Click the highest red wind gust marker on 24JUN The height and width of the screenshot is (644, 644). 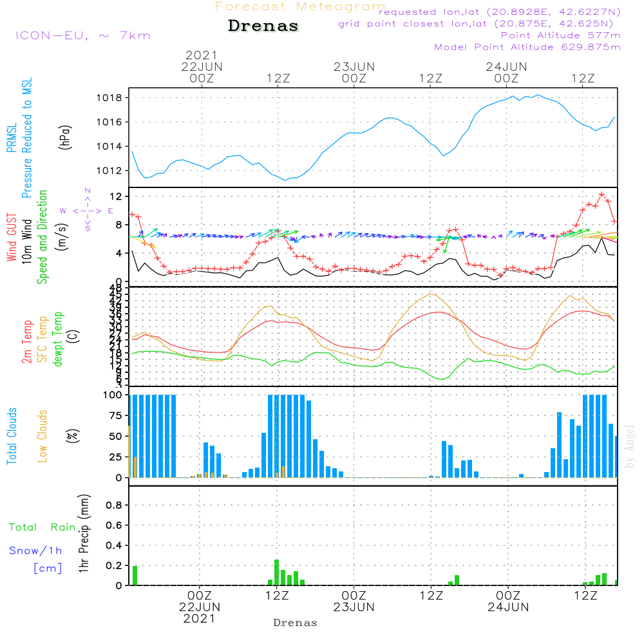point(601,194)
